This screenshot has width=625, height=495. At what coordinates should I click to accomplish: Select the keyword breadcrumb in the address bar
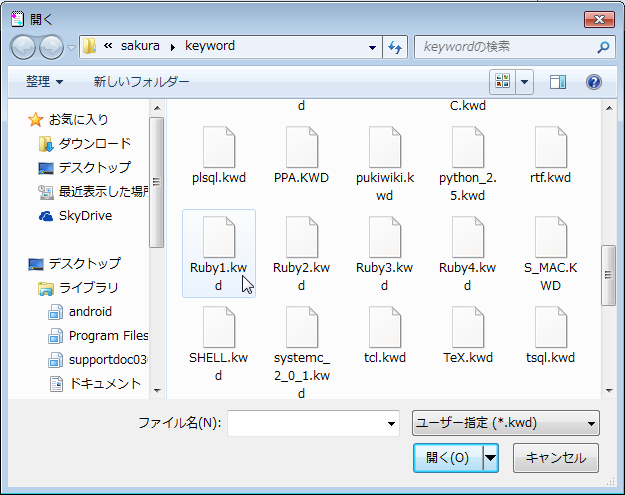210,46
